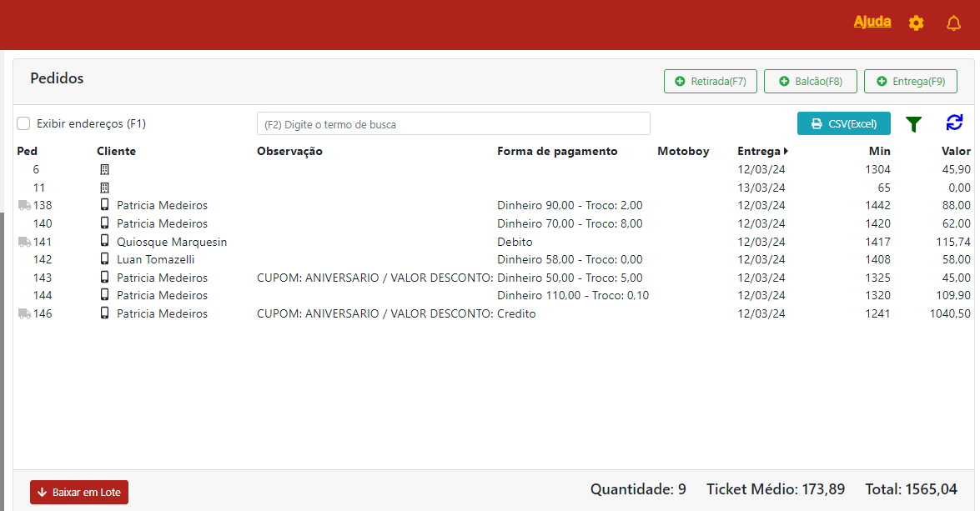Export orders with CSV(Excel) button
The image size is (980, 511).
click(x=843, y=123)
